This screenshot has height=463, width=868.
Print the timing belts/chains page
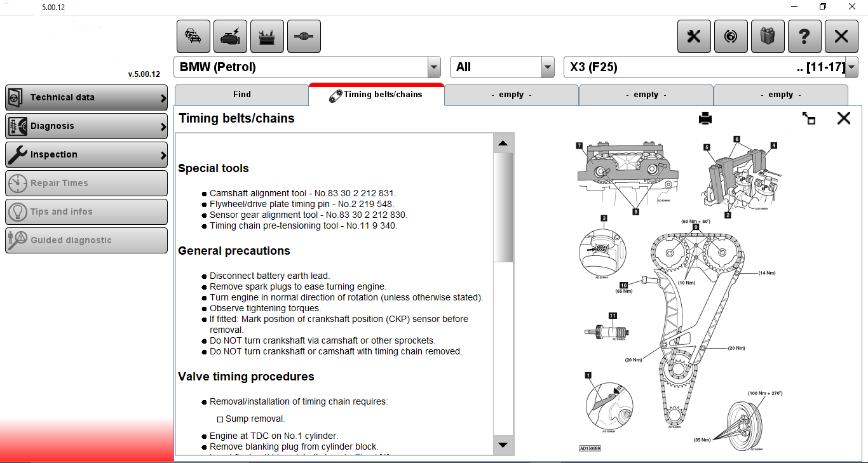pos(705,118)
